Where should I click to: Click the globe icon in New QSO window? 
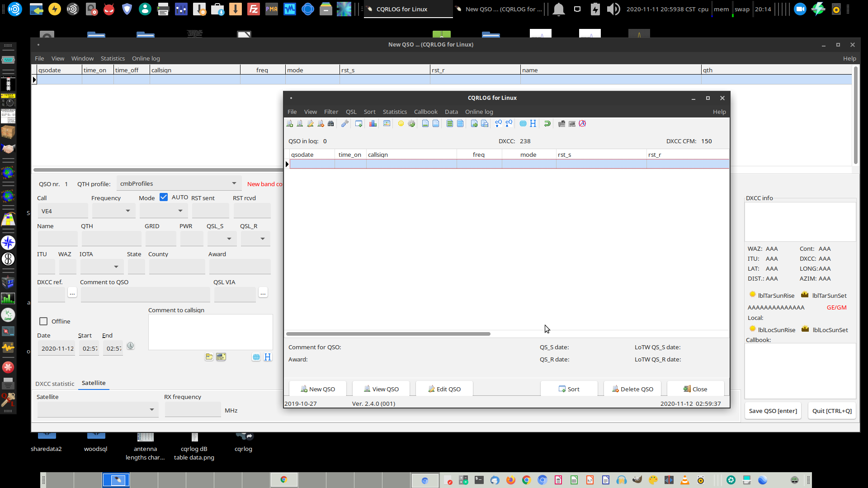(x=256, y=357)
